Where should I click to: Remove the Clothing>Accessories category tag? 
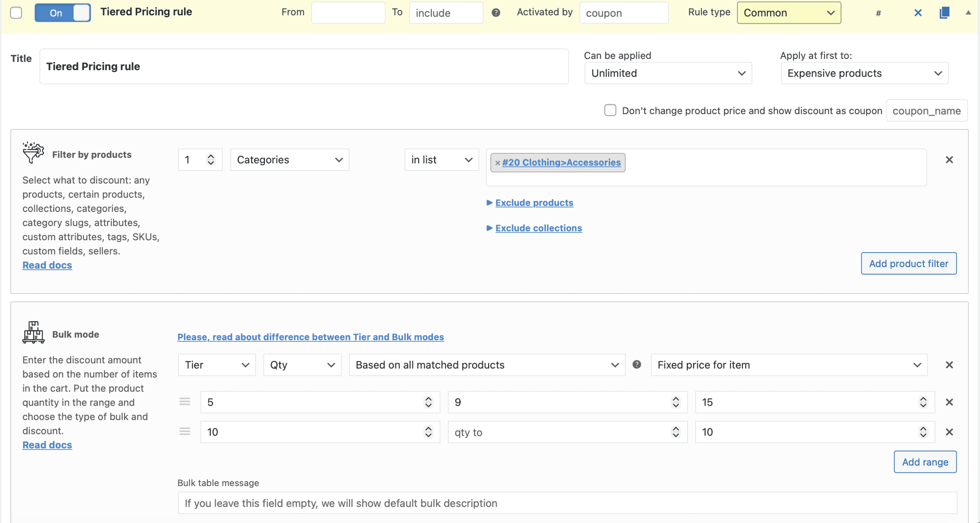pos(497,163)
